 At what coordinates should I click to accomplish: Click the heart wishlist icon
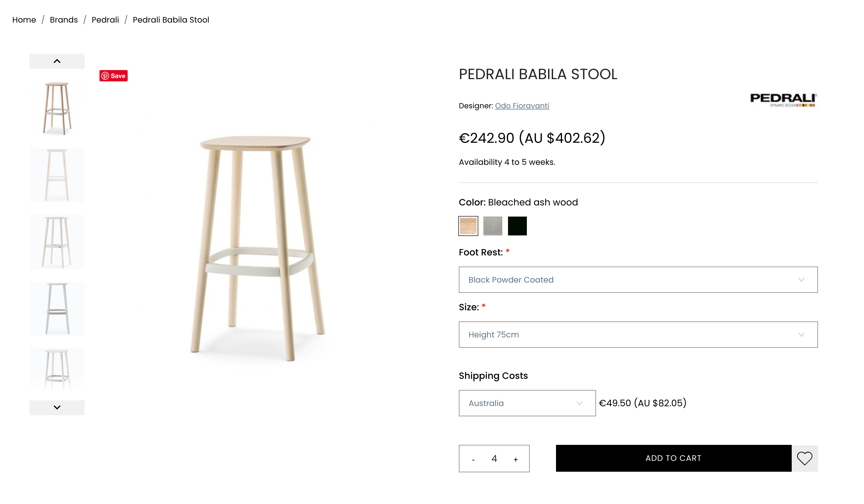pyautogui.click(x=805, y=458)
